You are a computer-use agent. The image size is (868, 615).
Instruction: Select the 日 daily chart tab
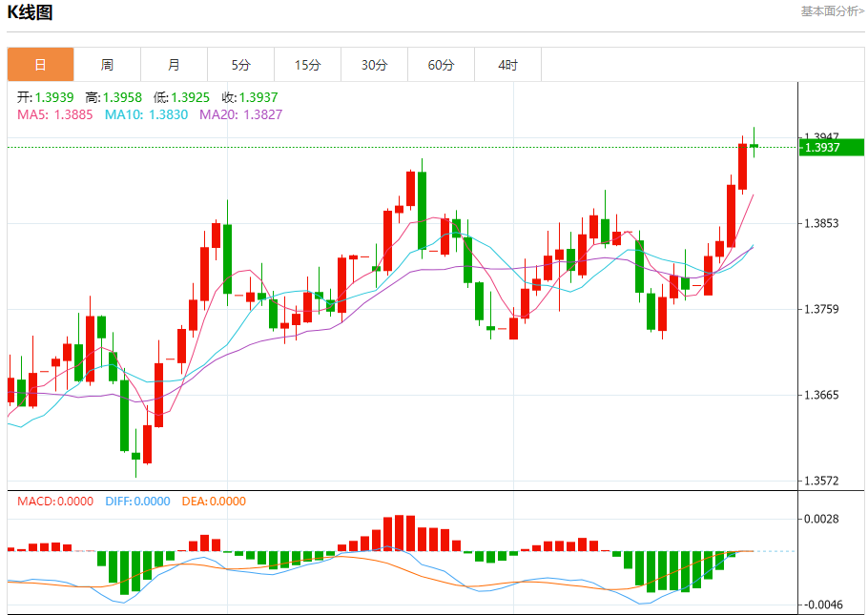coord(40,65)
